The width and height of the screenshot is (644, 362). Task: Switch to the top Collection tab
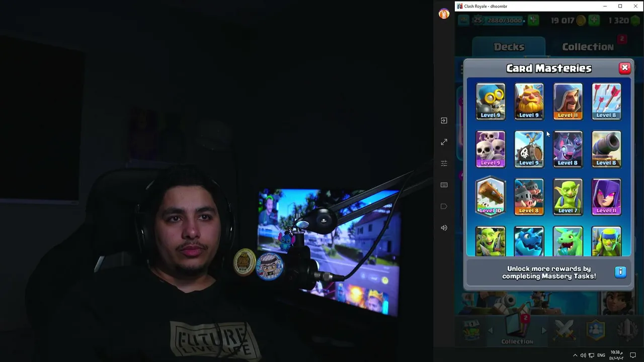tap(588, 47)
